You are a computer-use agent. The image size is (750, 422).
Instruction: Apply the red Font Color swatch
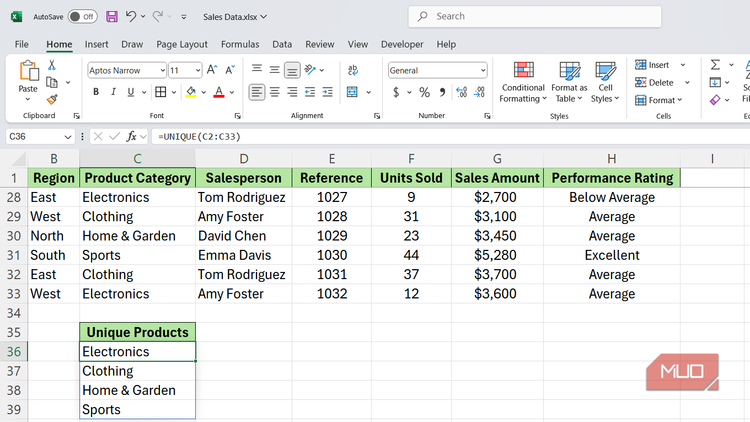pos(219,92)
